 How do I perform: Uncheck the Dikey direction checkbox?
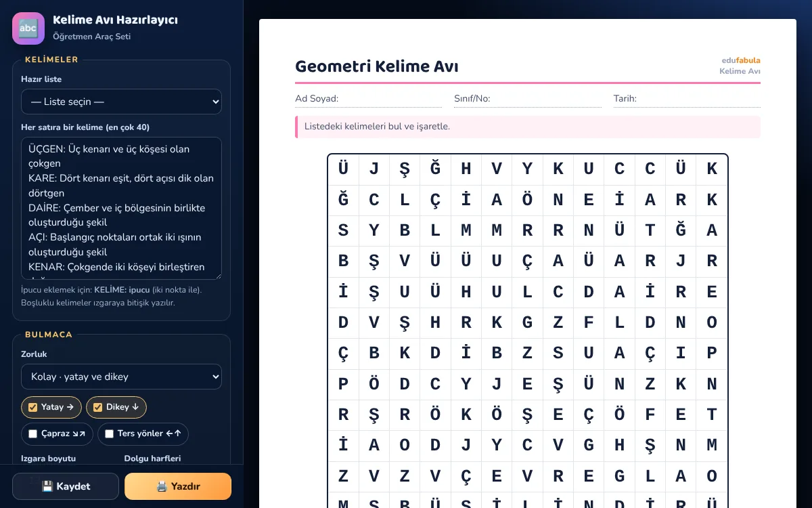pyautogui.click(x=97, y=407)
